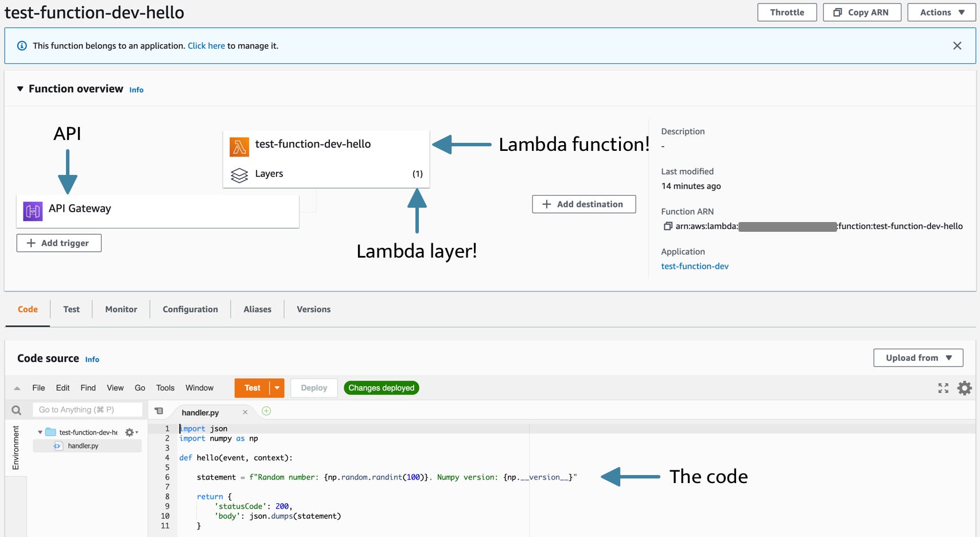Close the handler.py editor tab
The image size is (980, 537).
pos(245,413)
